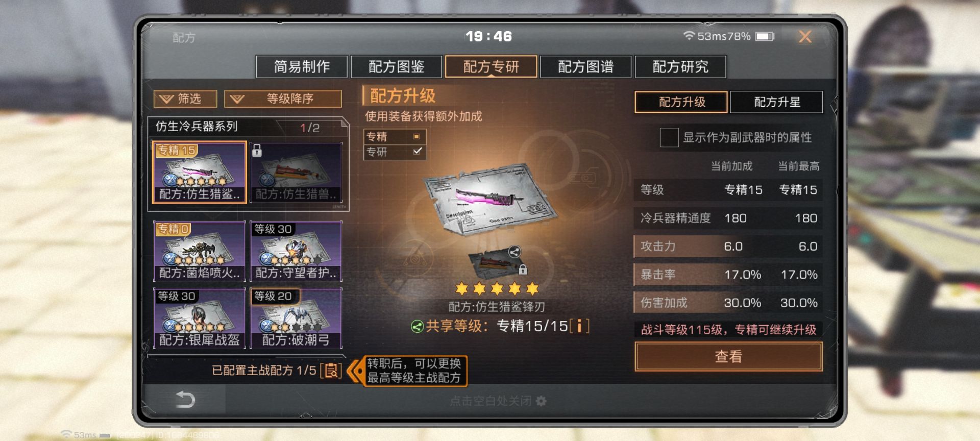Select the 配方:银犀战盔 recipe thumbnail
Viewport: 980px width, 441px height.
pos(200,318)
